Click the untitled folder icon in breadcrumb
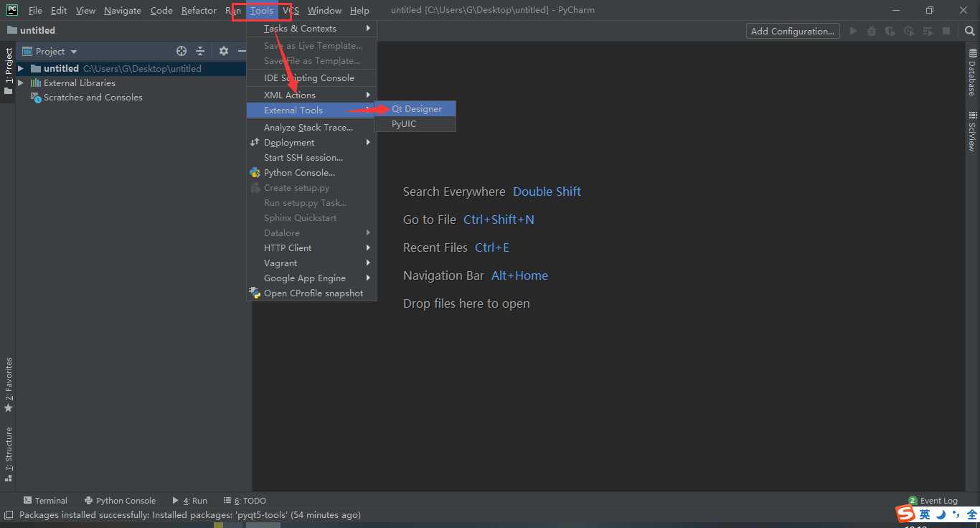 [x=12, y=30]
